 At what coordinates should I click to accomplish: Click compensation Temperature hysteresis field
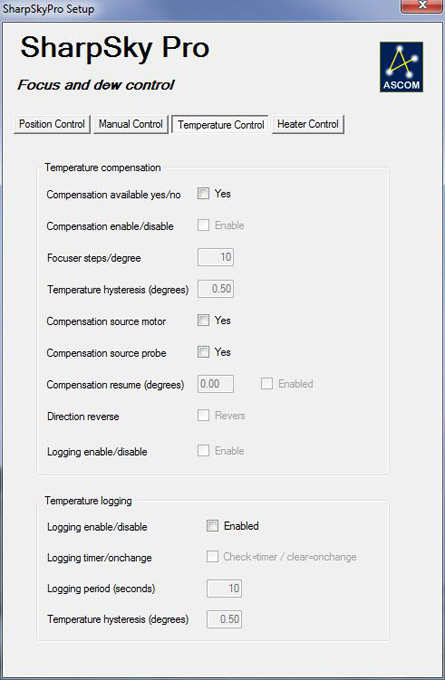(x=216, y=289)
